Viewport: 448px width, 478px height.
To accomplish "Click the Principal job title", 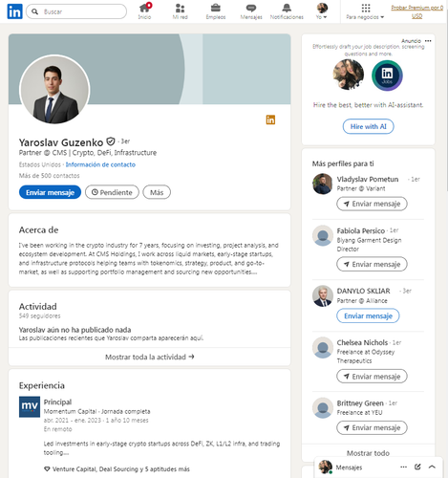I will (x=57, y=402).
